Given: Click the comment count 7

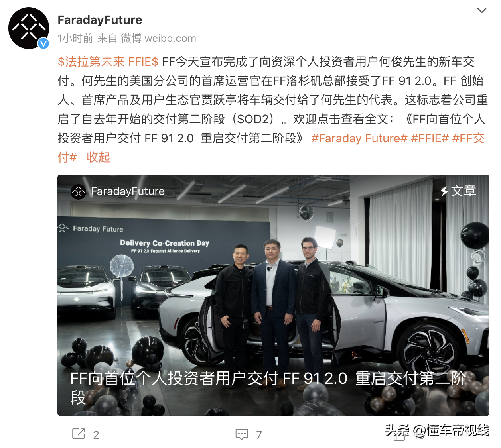Looking at the screenshot, I should (x=259, y=435).
